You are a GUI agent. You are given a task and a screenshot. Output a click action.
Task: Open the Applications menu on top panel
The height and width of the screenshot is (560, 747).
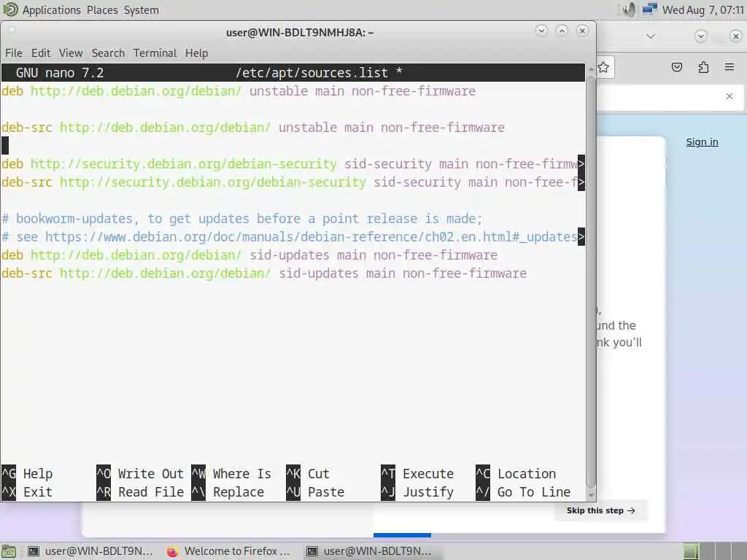tap(52, 10)
